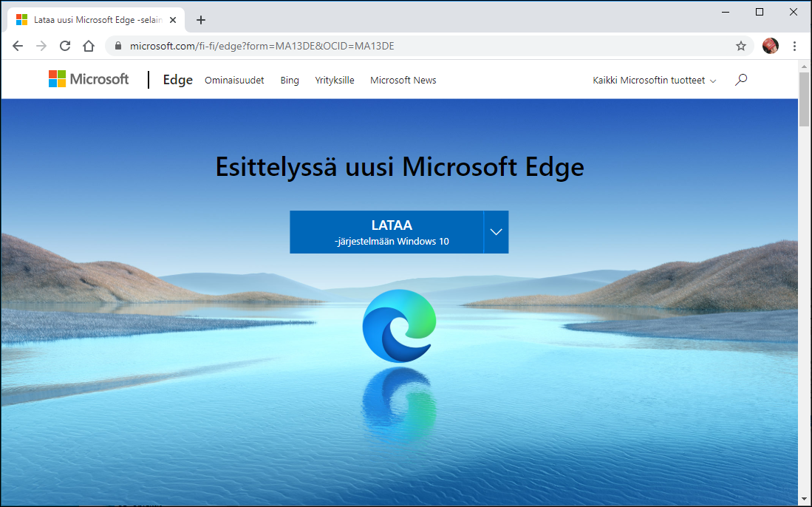812x507 pixels.
Task: Click the Microsoft News link
Action: click(403, 80)
